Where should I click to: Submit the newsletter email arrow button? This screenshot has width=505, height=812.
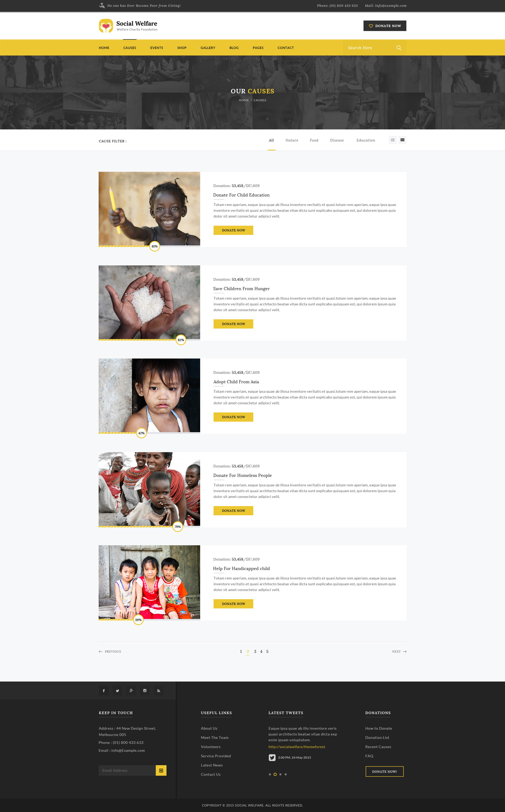[161, 770]
